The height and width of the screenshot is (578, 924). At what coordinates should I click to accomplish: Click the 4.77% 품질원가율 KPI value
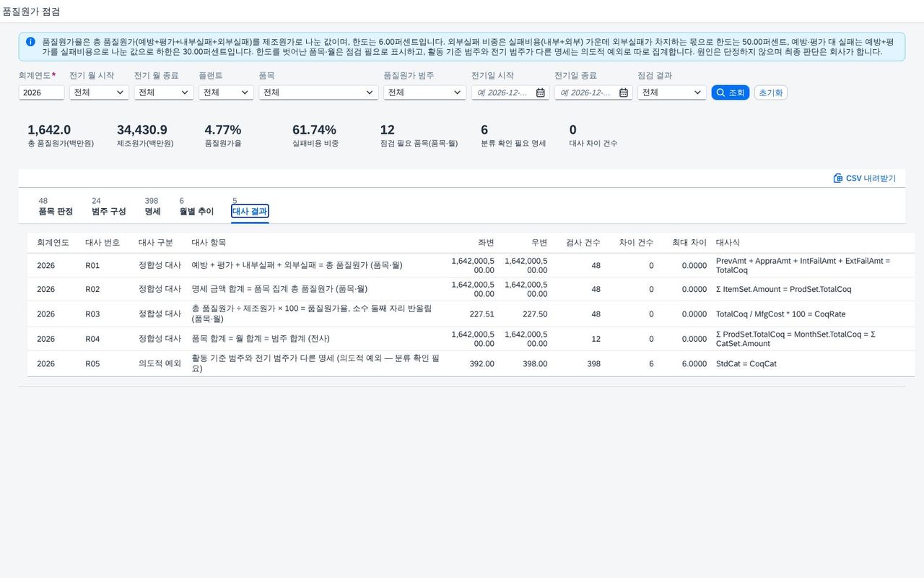coord(223,130)
